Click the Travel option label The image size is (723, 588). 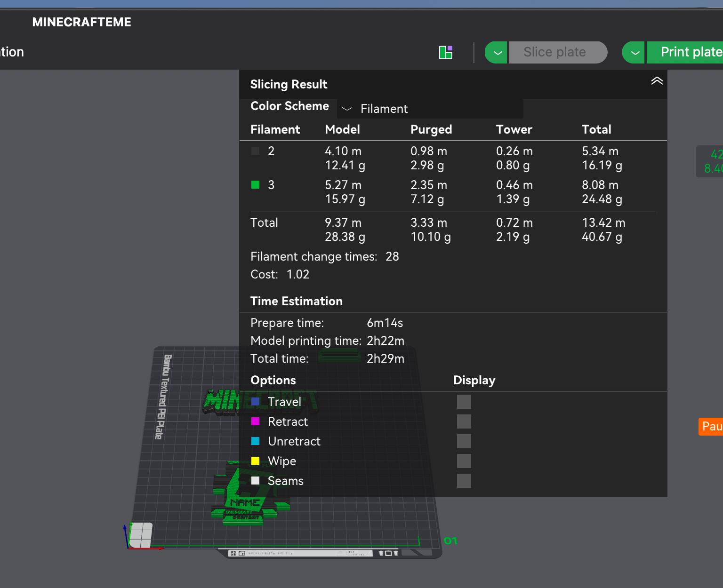tap(284, 402)
